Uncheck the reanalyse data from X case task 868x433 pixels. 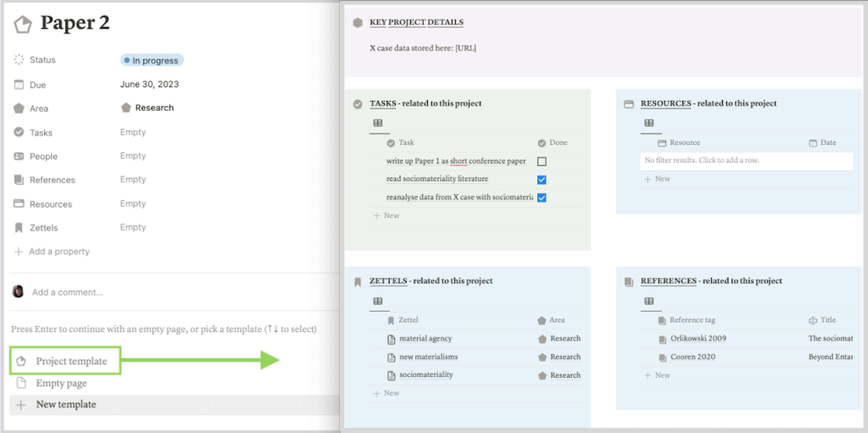click(542, 197)
